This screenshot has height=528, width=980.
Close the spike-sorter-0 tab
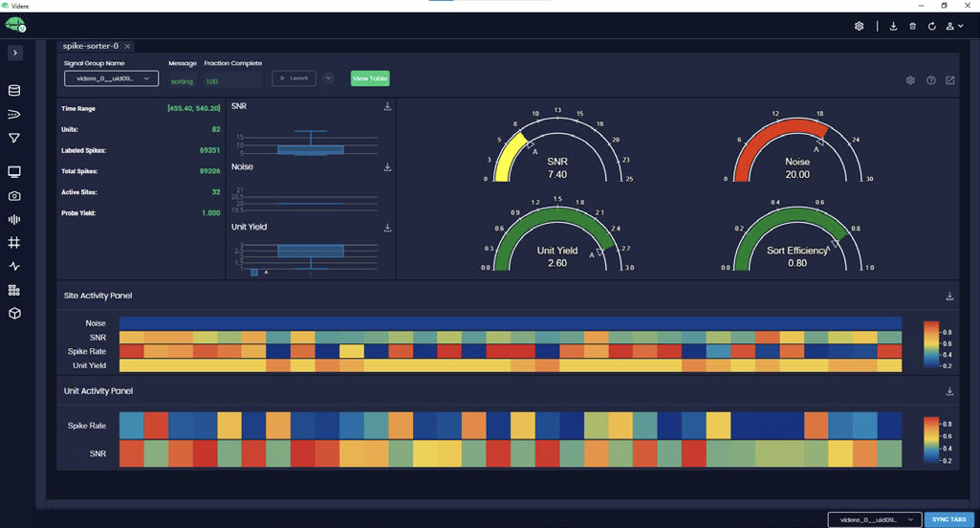(x=127, y=46)
